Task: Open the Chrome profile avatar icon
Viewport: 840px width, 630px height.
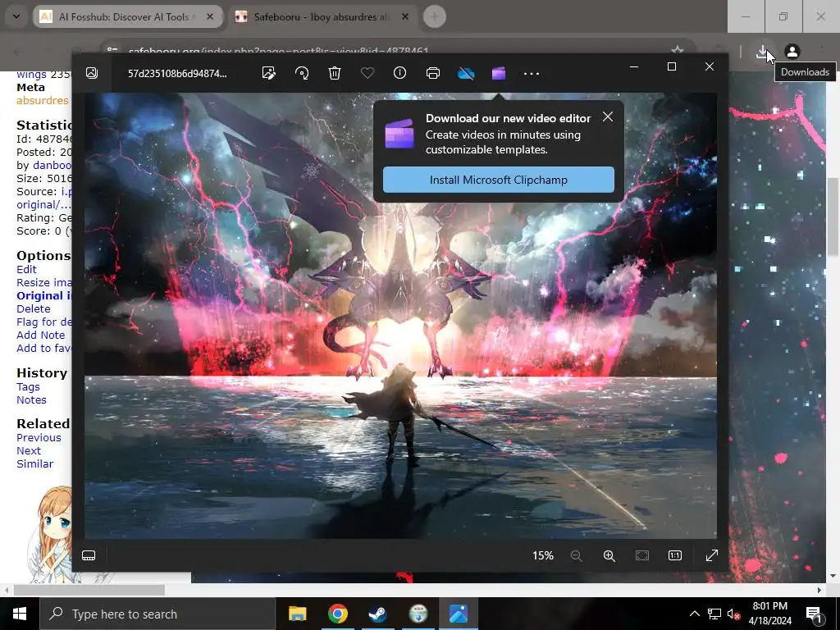Action: tap(792, 52)
